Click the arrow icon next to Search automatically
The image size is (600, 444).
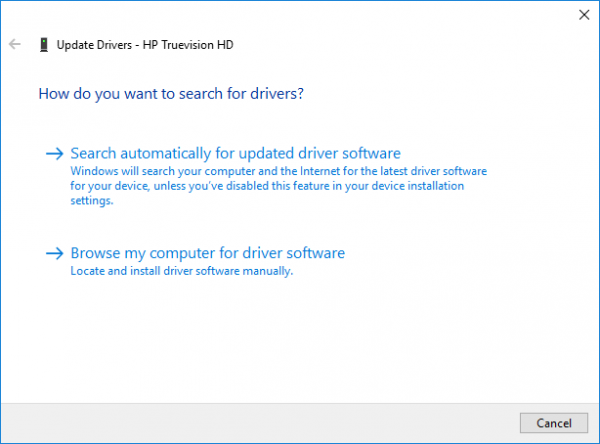point(55,154)
